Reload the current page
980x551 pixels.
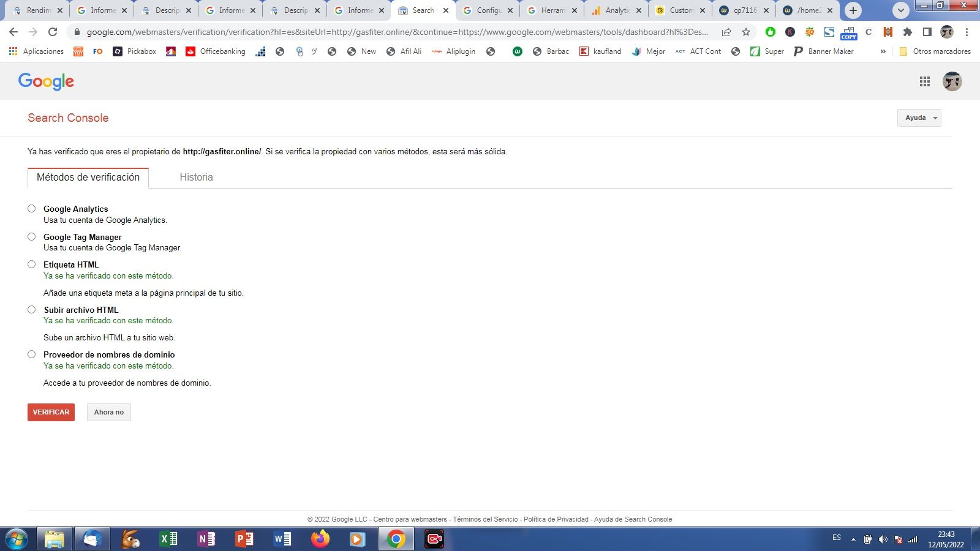(53, 32)
